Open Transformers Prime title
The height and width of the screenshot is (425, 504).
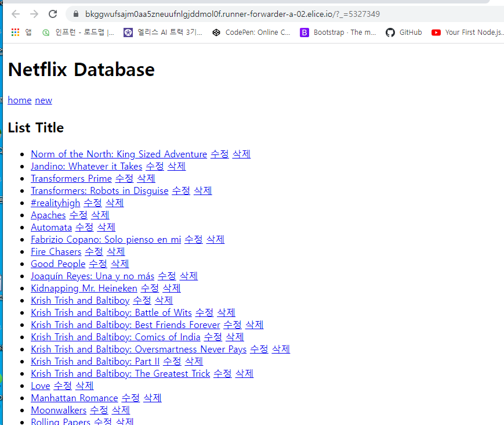71,179
